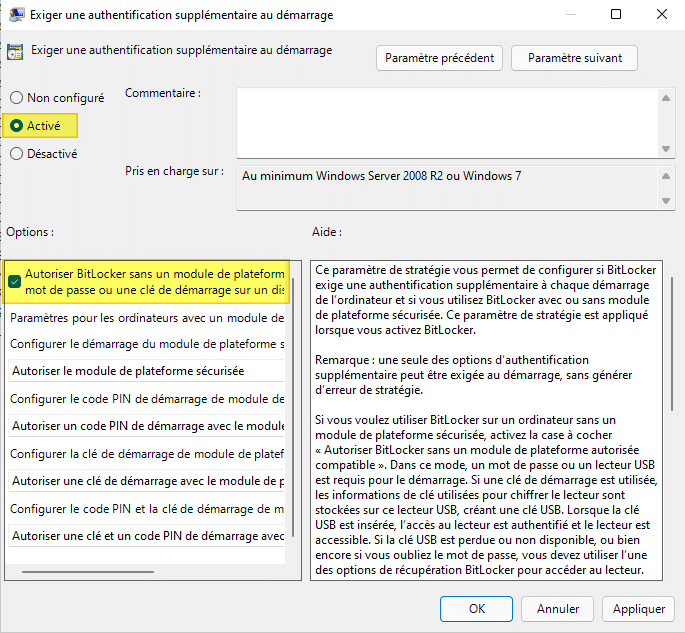Click label 'Configurer le code PIN de démarrage'
This screenshot has height=633, width=685.
pos(147,399)
